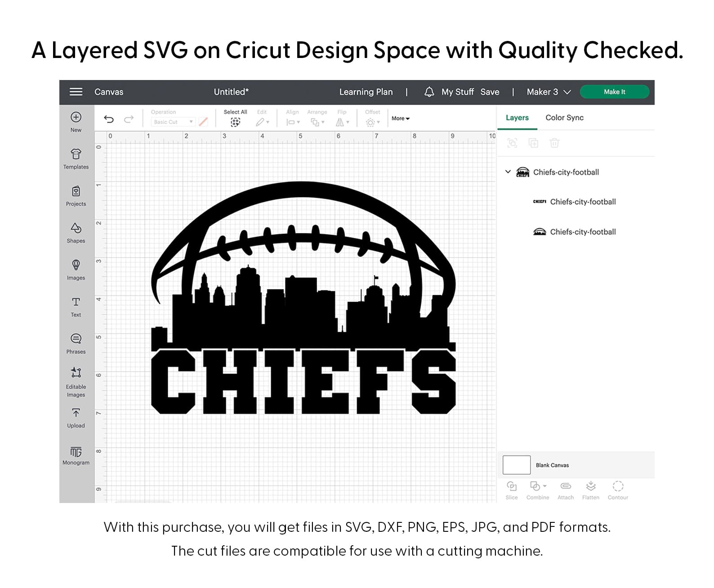Open the hamburger menu

coord(76,92)
